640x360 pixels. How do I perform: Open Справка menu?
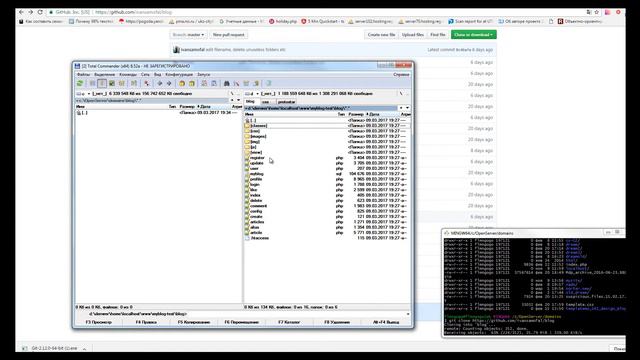(401, 75)
